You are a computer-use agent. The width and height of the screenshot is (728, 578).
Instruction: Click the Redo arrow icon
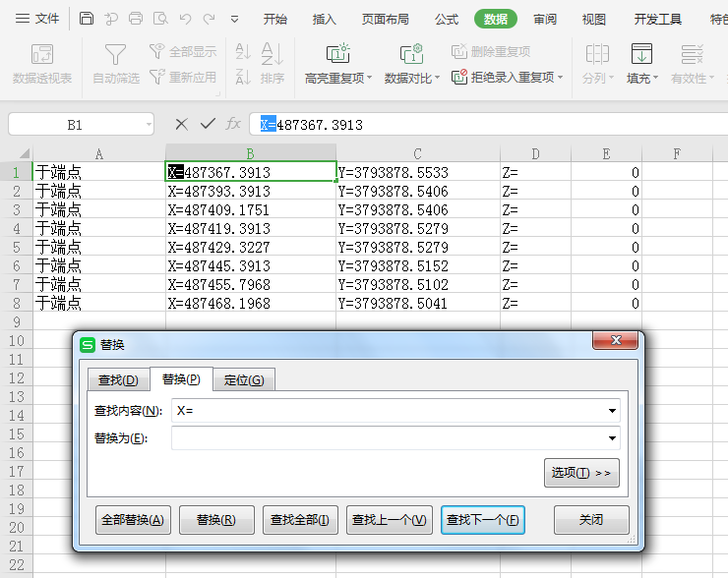click(210, 19)
